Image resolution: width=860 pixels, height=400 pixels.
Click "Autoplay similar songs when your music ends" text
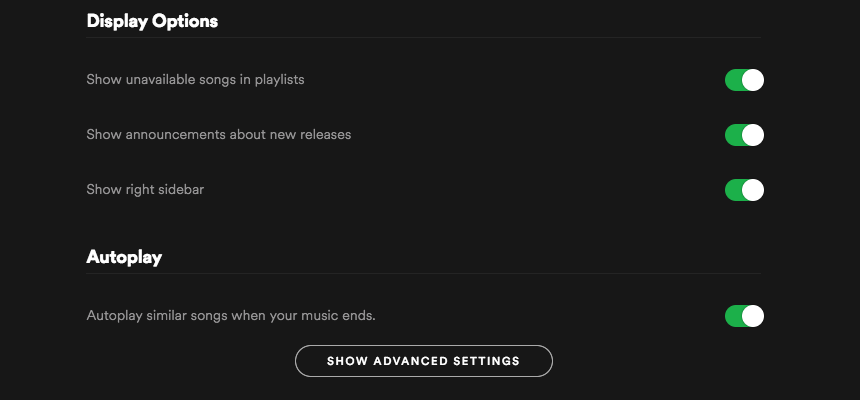230,316
